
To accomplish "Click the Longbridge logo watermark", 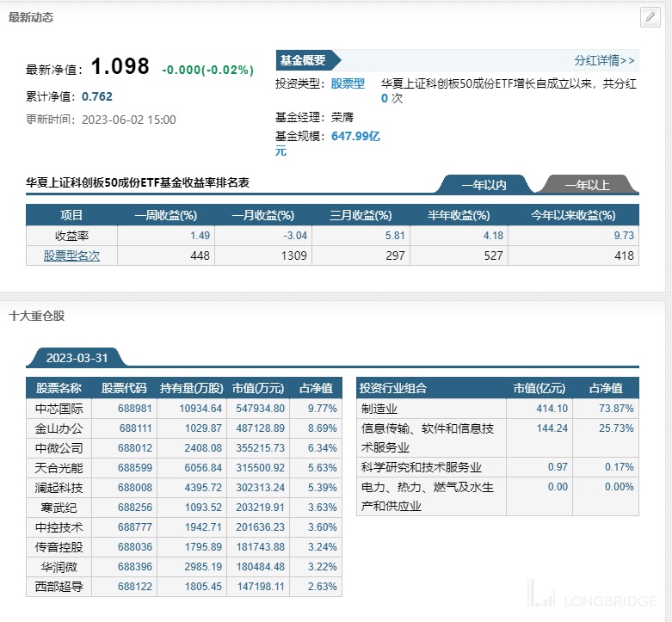I will coord(592,595).
